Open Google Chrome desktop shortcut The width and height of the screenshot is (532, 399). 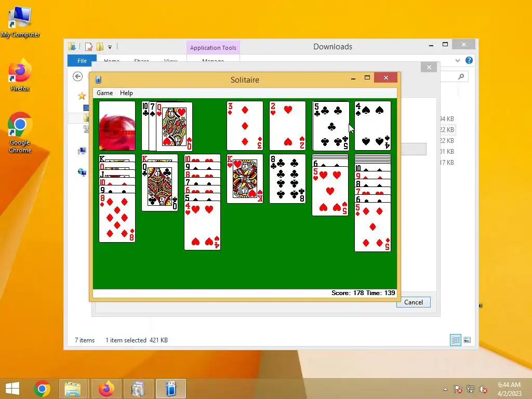click(x=20, y=132)
